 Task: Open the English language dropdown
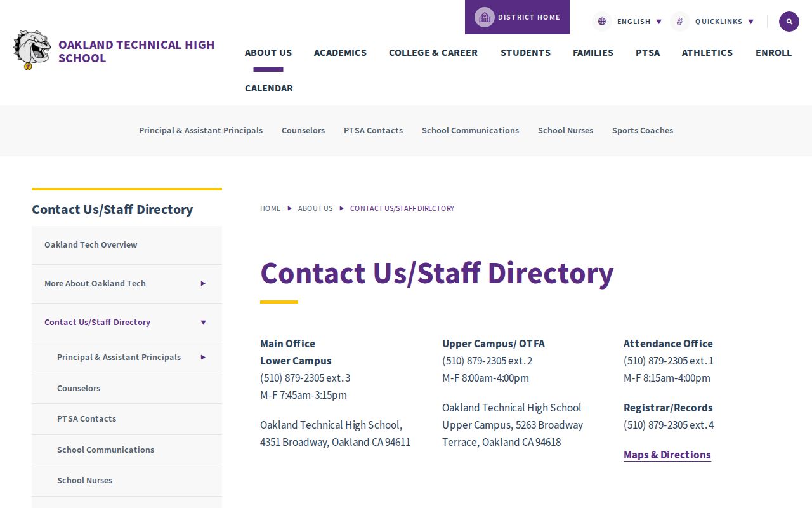639,22
